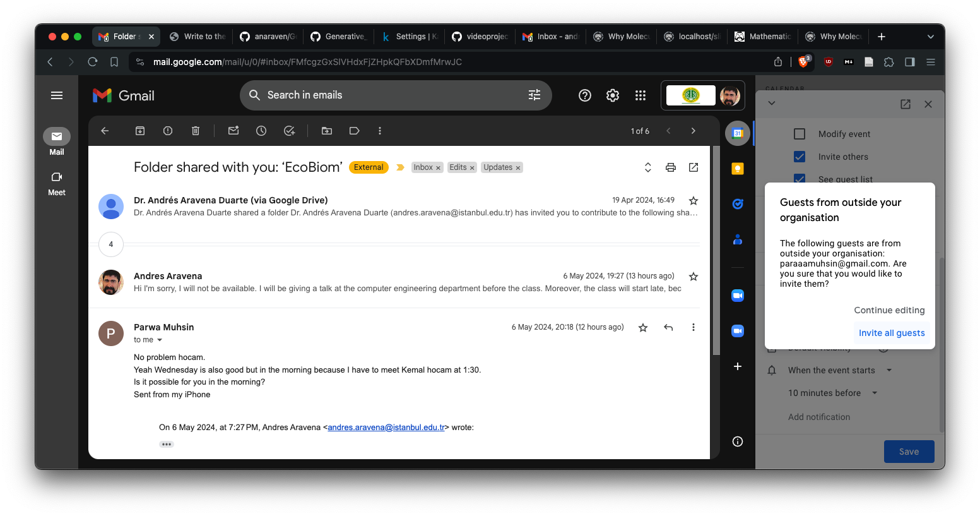
Task: Uncheck the Invite others checkbox
Action: click(x=800, y=157)
